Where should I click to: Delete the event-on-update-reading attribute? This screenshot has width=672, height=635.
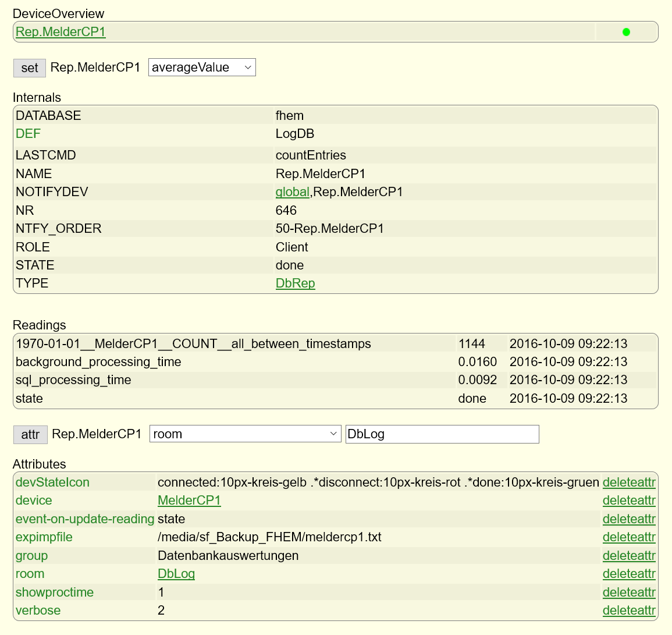tap(629, 519)
